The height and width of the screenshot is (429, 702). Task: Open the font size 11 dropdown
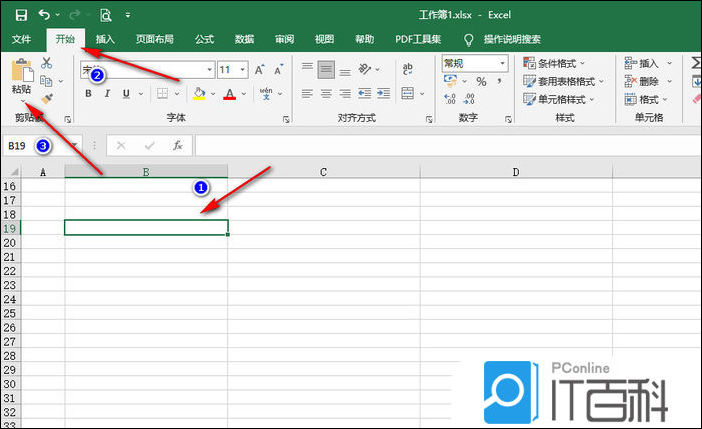click(243, 69)
